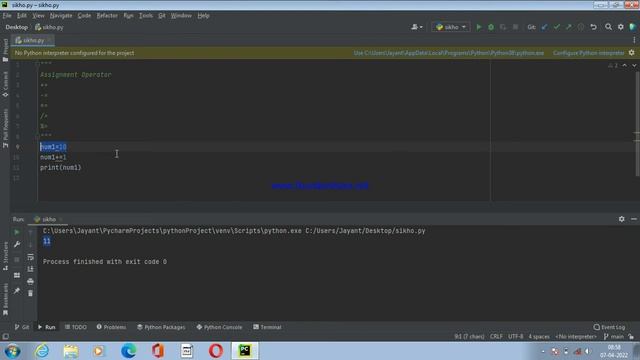
Task: Open the Code With Me shield icon
Action: 633,27
